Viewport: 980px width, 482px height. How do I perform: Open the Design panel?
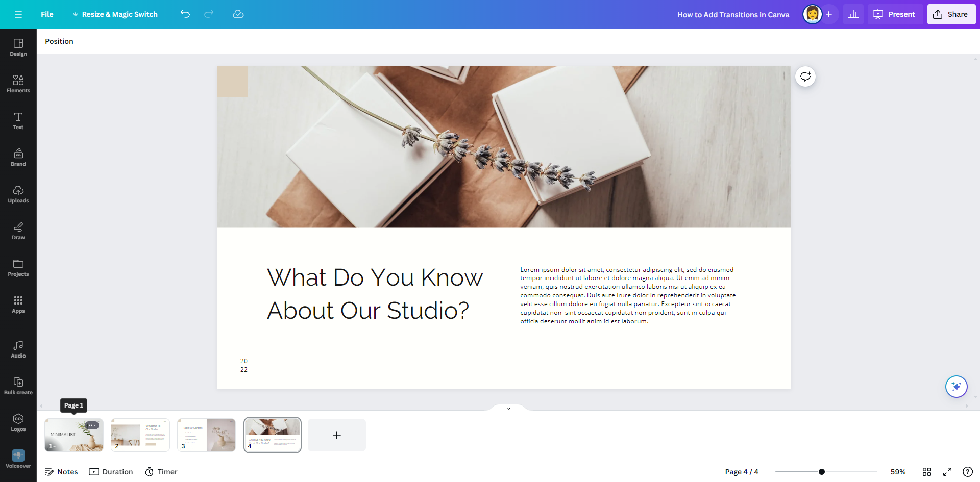click(x=18, y=47)
